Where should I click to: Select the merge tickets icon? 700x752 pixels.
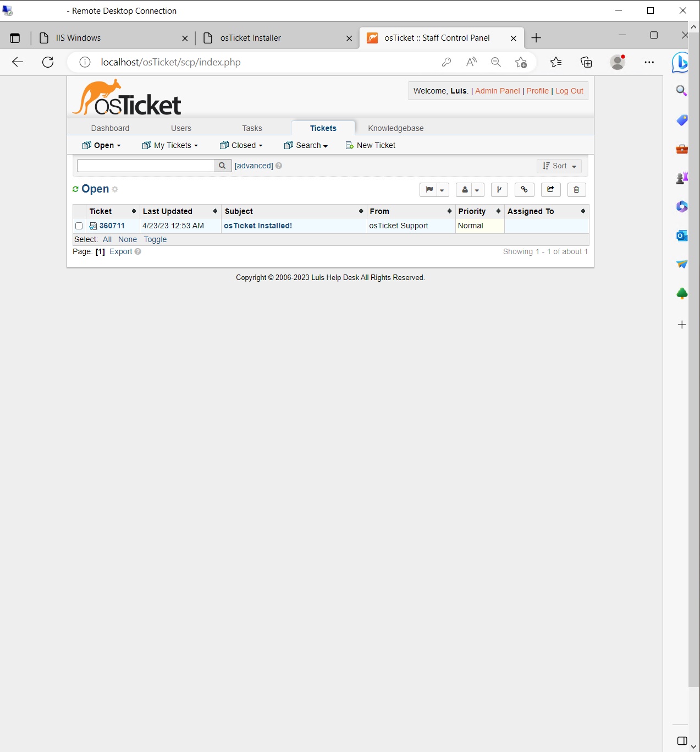pyautogui.click(x=499, y=190)
